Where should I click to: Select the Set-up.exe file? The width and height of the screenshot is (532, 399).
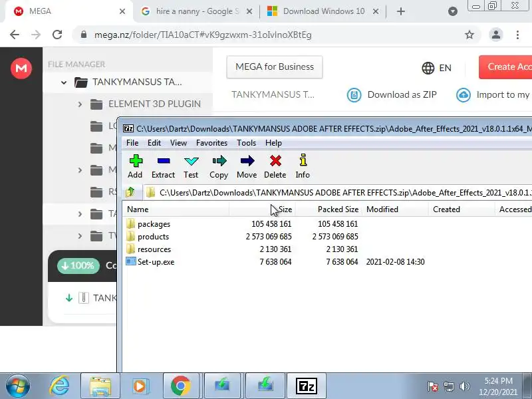[156, 261]
